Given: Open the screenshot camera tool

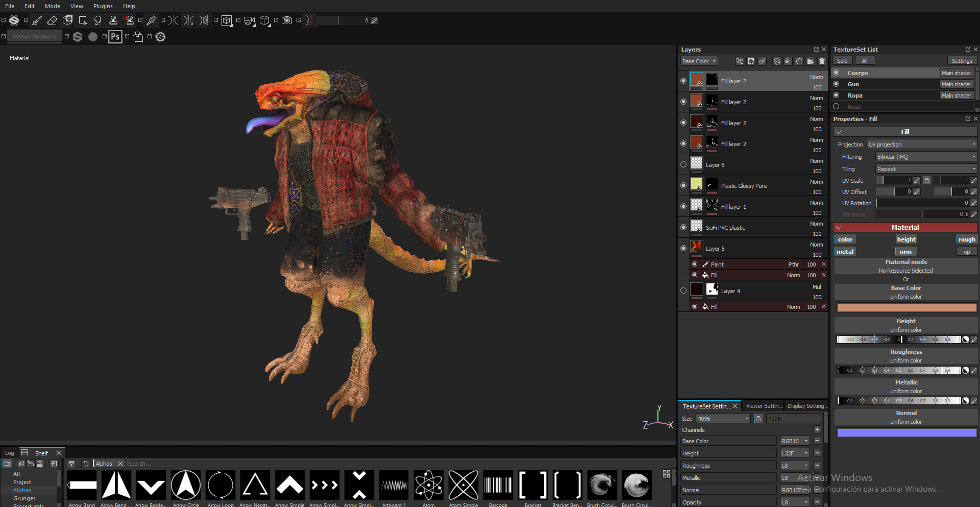Looking at the screenshot, I should pos(287,20).
